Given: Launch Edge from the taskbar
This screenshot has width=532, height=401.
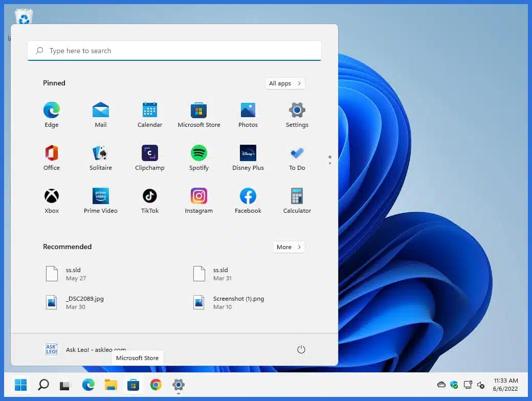Looking at the screenshot, I should pos(88,385).
